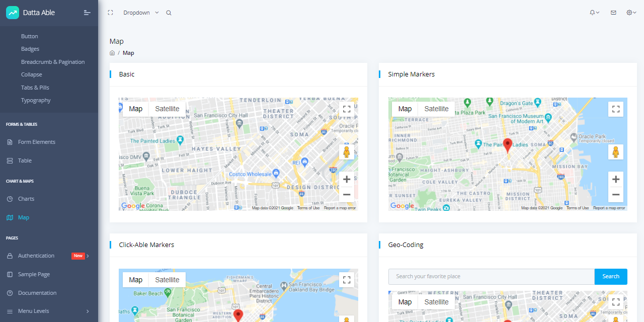This screenshot has width=644, height=322.
Task: Click Pegman in Simple Markers map
Action: click(615, 152)
